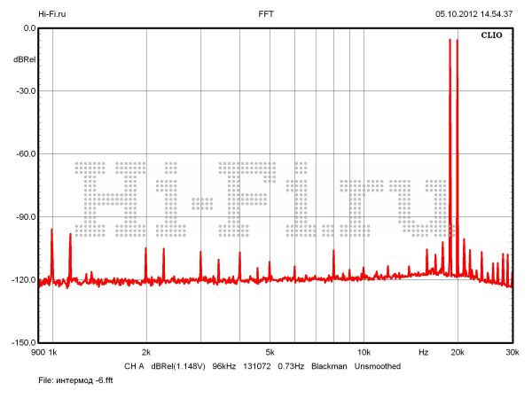Click the dBRel label on the vertical axis
532x399 pixels.
coord(24,59)
